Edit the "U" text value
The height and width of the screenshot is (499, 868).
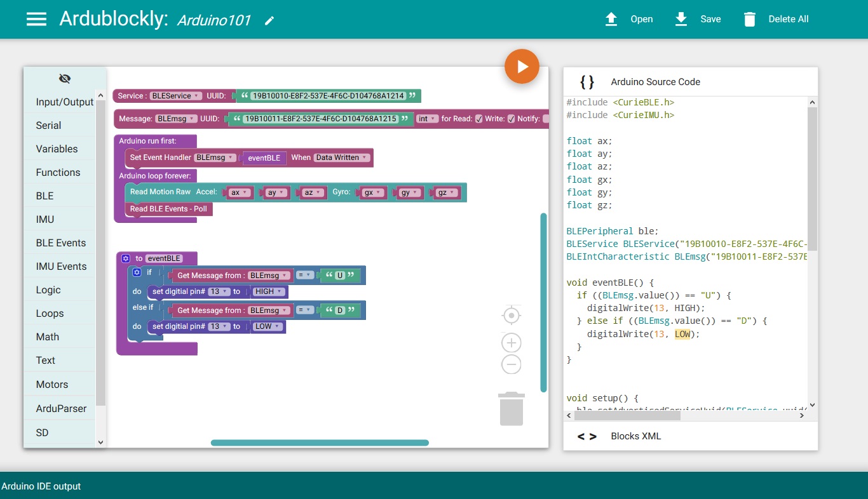[x=339, y=276]
